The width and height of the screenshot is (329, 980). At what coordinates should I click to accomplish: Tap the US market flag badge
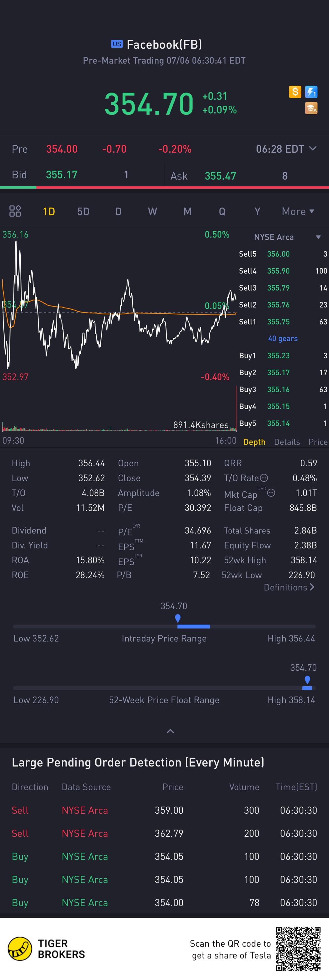point(117,44)
